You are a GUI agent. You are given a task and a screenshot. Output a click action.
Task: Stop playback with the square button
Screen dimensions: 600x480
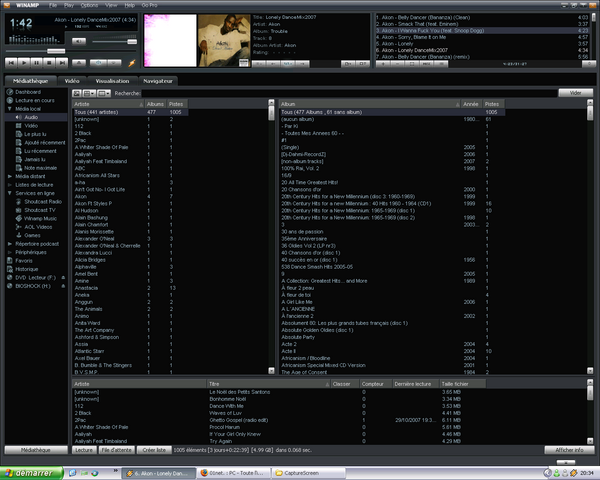49,63
